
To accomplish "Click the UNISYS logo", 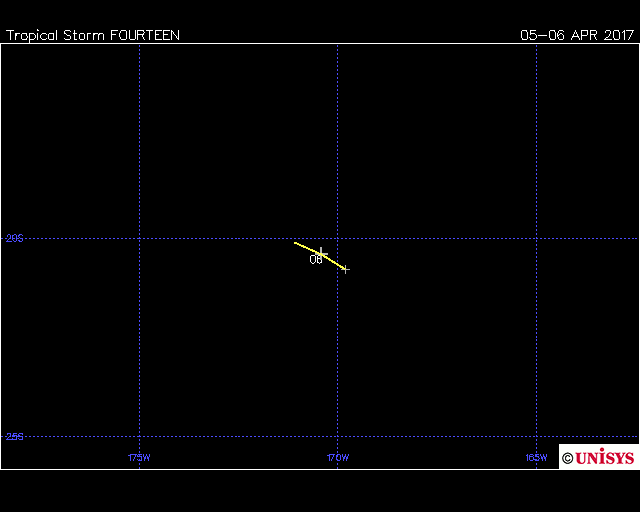I will coord(604,458).
